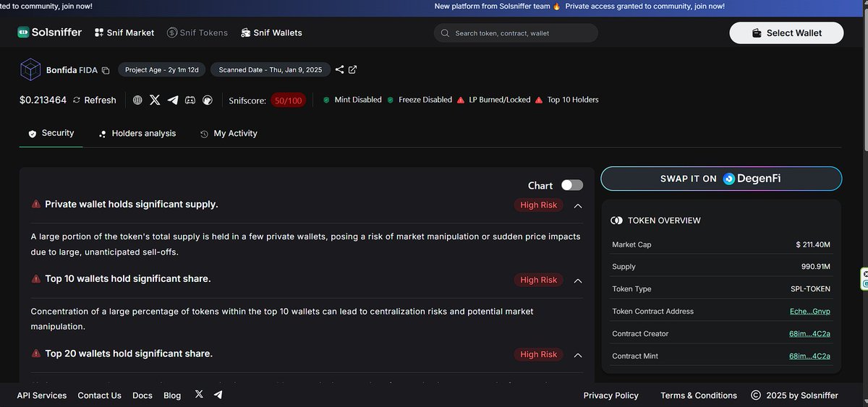
Task: Collapse the Top 20 wallets section
Action: pyautogui.click(x=578, y=355)
